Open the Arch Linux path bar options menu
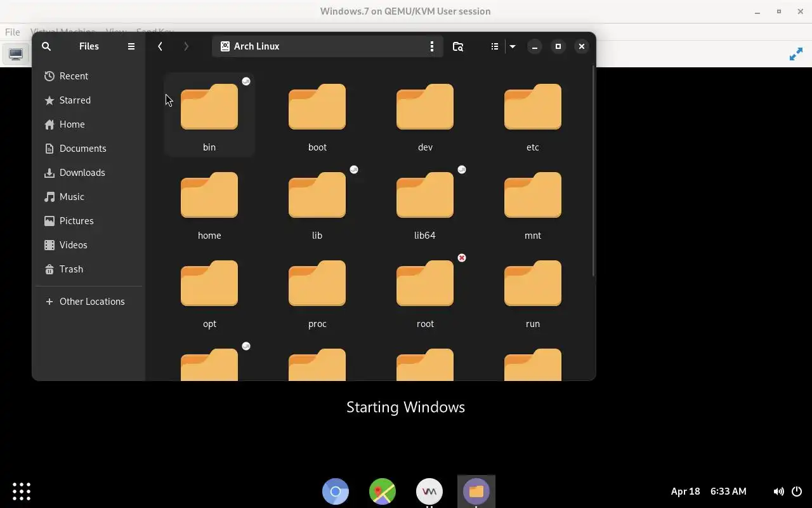The image size is (812, 508). (x=432, y=46)
